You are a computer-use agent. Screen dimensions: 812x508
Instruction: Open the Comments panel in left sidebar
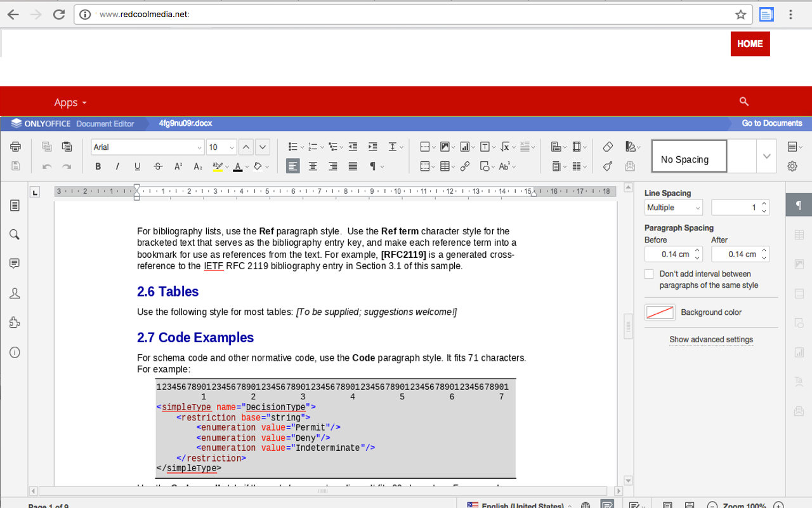pos(15,264)
